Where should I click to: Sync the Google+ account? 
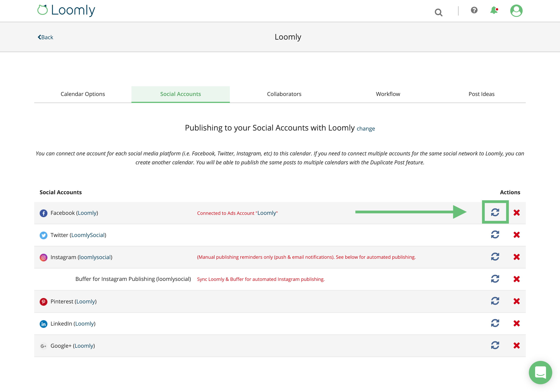495,345
